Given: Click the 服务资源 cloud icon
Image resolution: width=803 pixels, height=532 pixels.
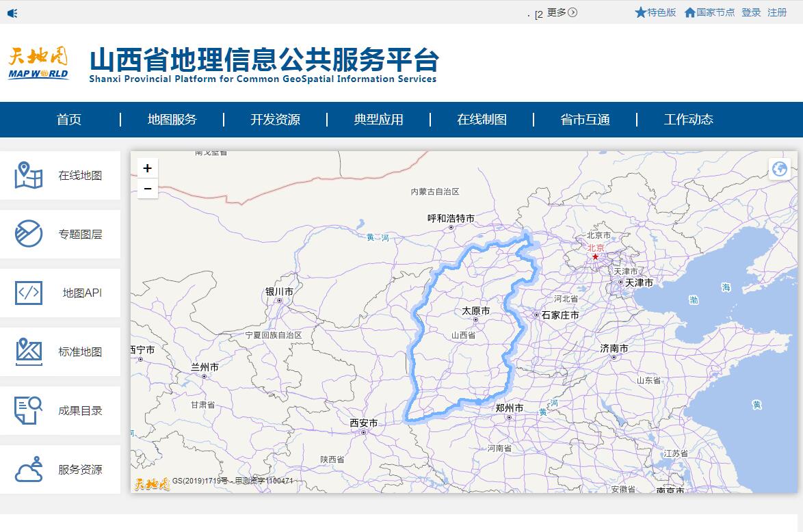Looking at the screenshot, I should pyautogui.click(x=29, y=470).
